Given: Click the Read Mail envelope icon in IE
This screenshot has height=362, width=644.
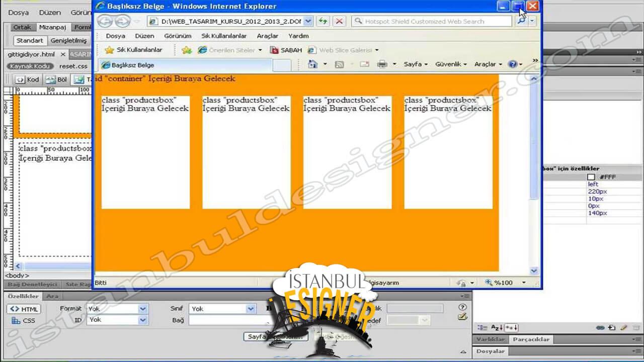Looking at the screenshot, I should (x=364, y=64).
